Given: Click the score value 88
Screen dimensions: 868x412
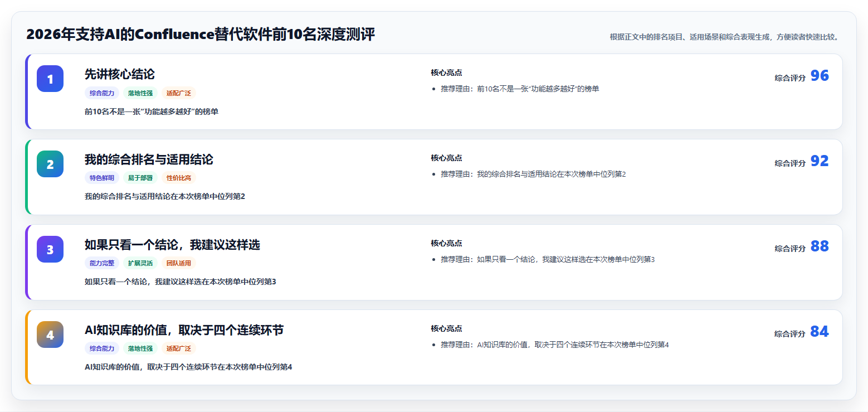Looking at the screenshot, I should click(820, 246).
